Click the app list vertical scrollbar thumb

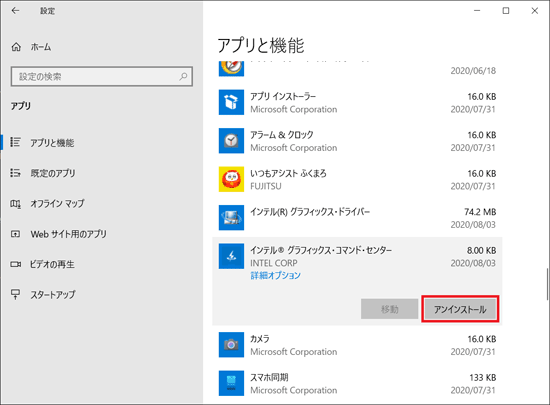coord(547,284)
